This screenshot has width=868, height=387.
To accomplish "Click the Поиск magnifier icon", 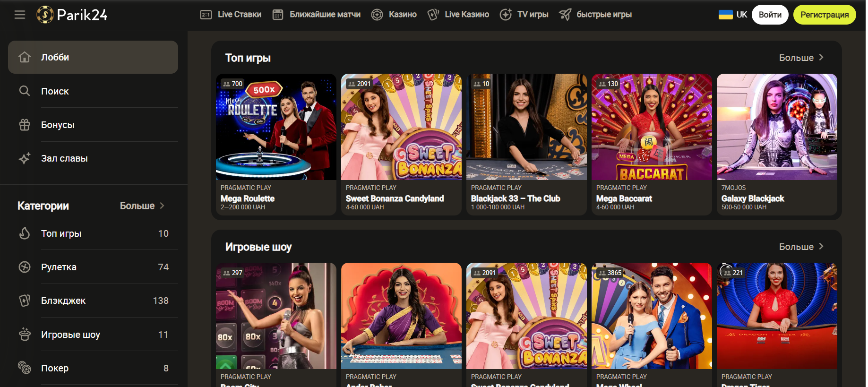I will coord(25,91).
